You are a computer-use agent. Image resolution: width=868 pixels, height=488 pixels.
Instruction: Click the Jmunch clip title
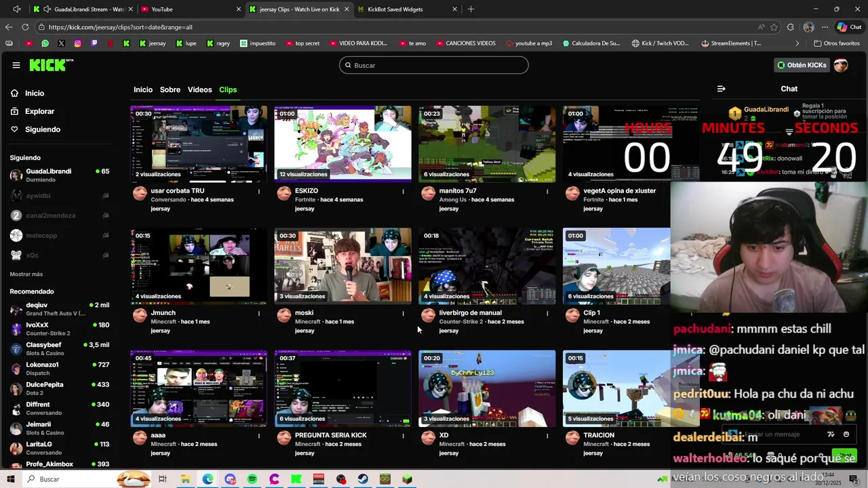pos(163,313)
